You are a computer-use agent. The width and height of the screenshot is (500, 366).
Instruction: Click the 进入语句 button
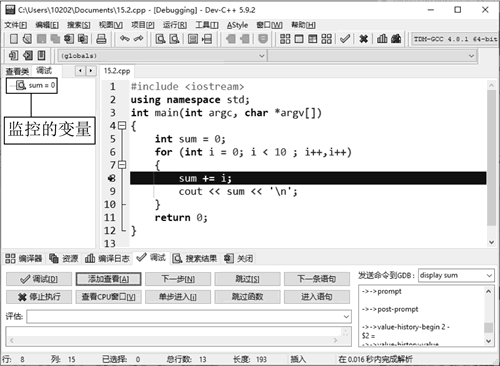317,297
